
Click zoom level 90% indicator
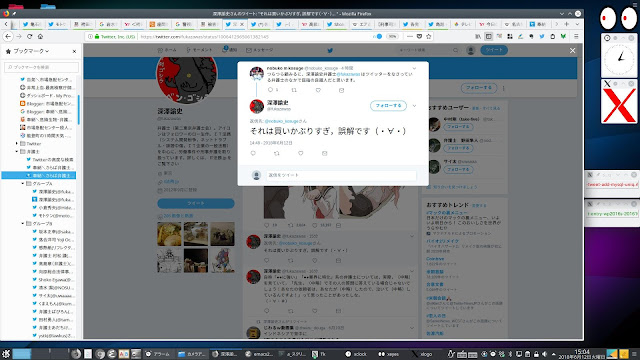coord(392,36)
